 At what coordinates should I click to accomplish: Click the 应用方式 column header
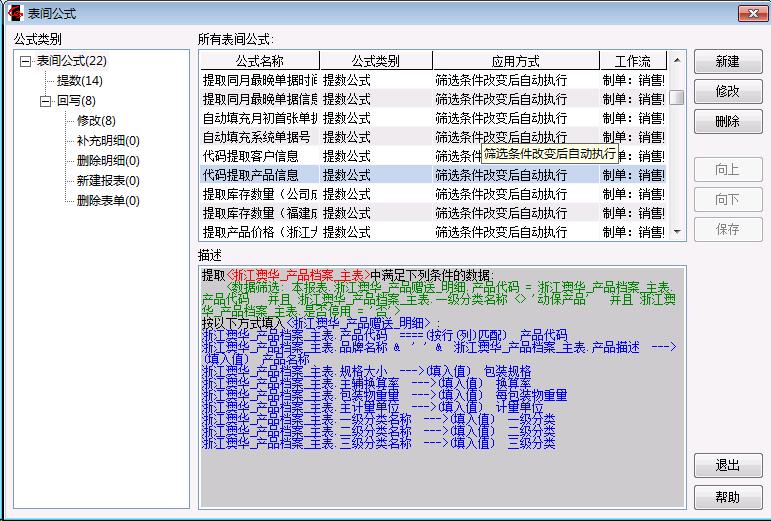click(515, 61)
